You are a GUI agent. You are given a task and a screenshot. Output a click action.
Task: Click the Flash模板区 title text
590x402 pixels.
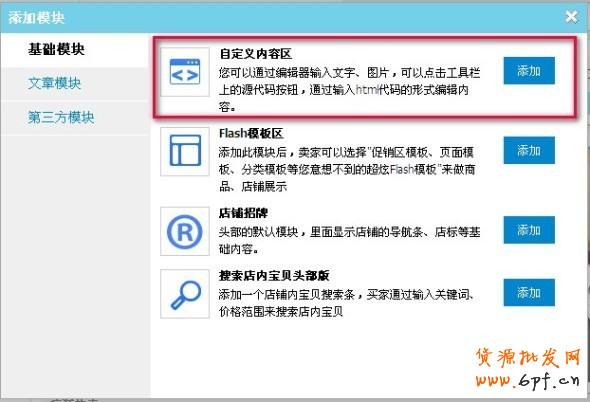pos(251,133)
